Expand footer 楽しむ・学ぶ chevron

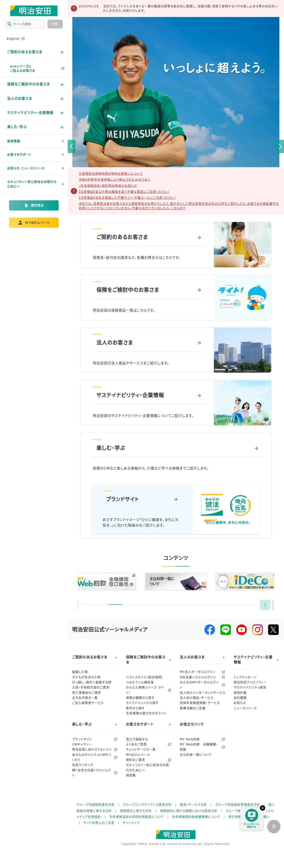coord(116,724)
